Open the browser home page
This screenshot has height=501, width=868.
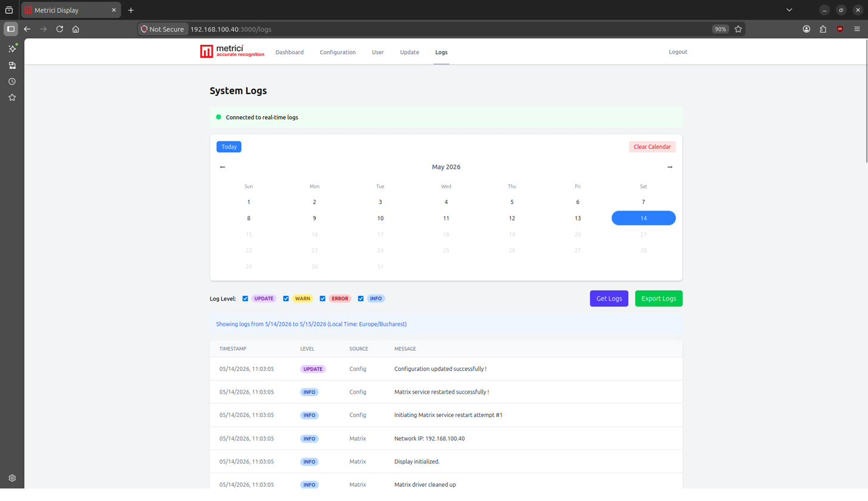(x=76, y=29)
